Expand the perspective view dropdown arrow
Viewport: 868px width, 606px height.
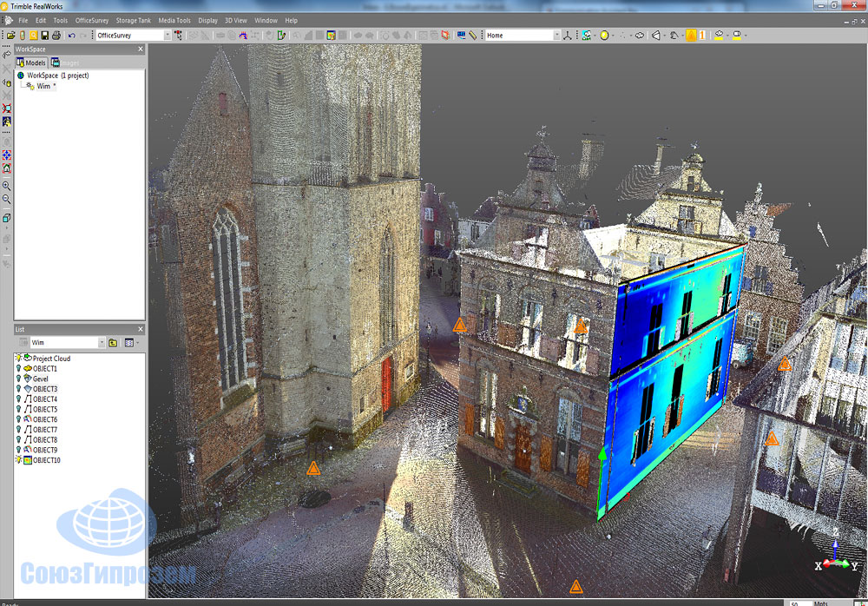[x=664, y=36]
